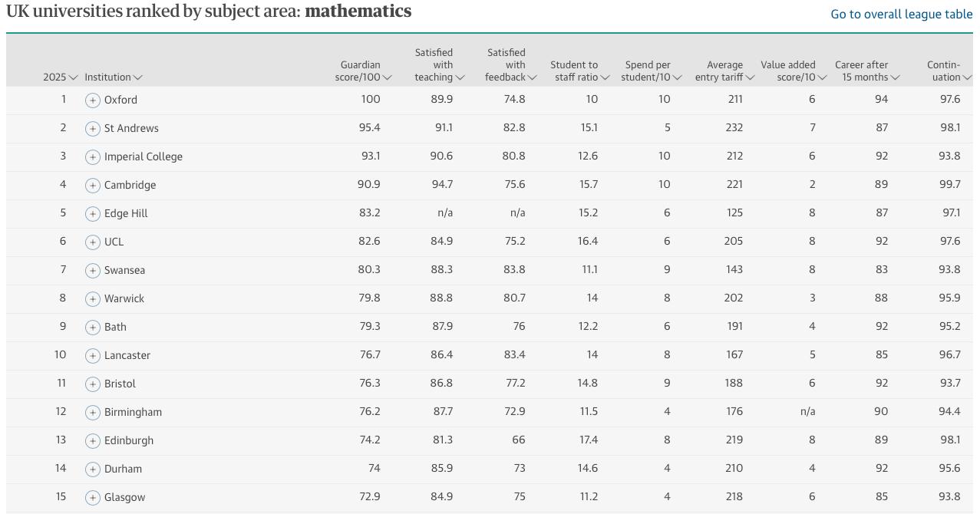Sort by 2025 rank column
Image resolution: width=980 pixels, height=514 pixels.
tap(61, 77)
